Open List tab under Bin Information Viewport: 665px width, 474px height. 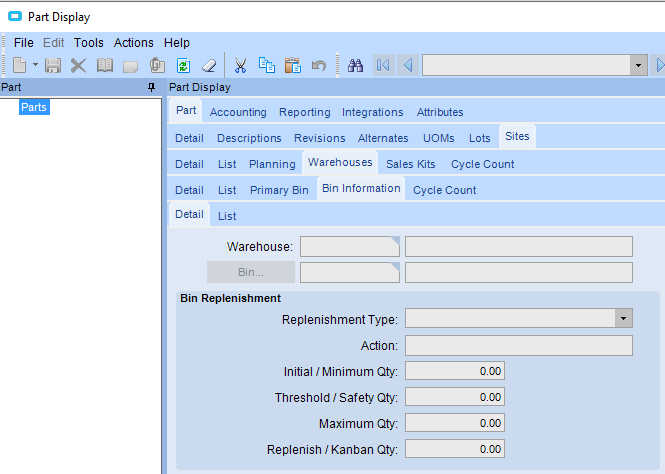227,216
